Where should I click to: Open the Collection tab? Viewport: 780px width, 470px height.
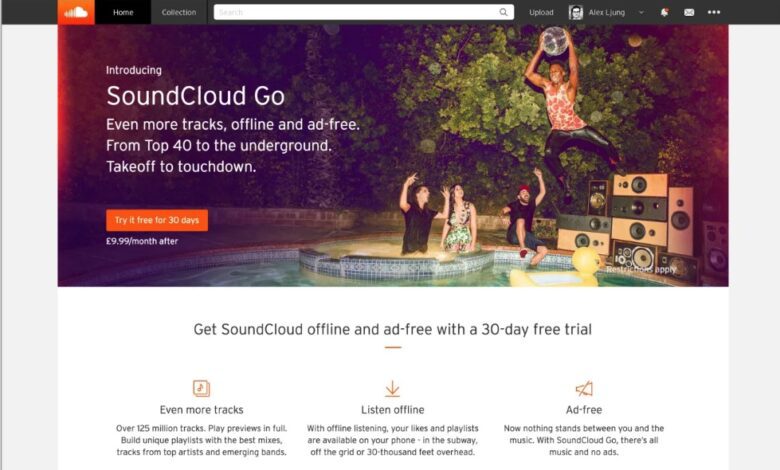[179, 12]
